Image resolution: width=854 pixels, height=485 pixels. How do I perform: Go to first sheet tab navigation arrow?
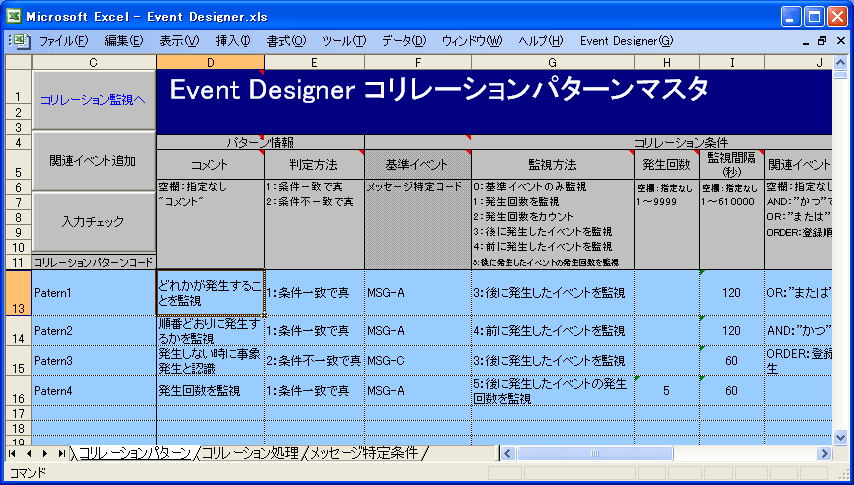click(13, 453)
